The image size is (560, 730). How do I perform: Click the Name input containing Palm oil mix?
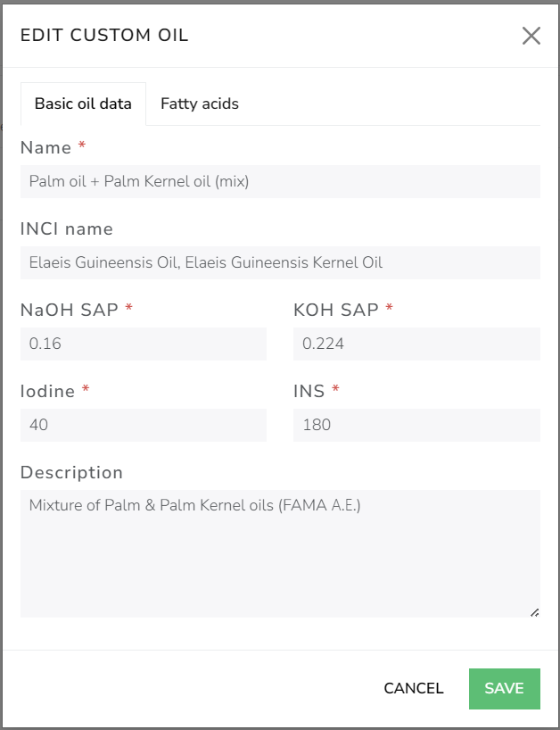280,181
